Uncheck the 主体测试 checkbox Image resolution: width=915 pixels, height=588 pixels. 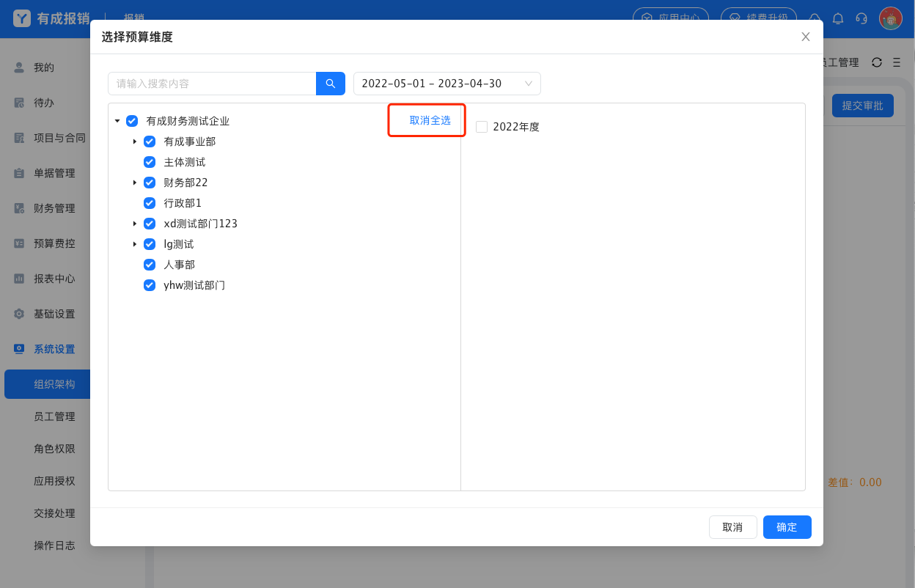(x=150, y=162)
